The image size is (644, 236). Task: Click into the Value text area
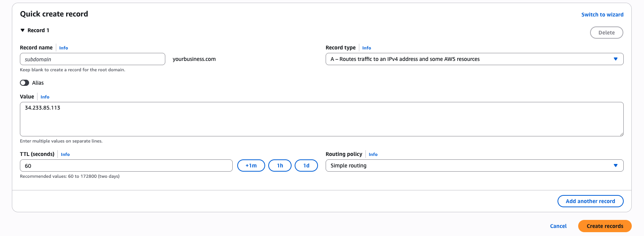pyautogui.click(x=322, y=119)
